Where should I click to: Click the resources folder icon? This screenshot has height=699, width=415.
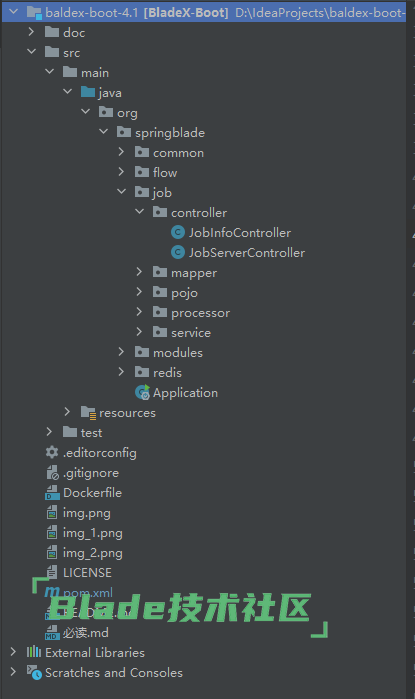pos(88,413)
